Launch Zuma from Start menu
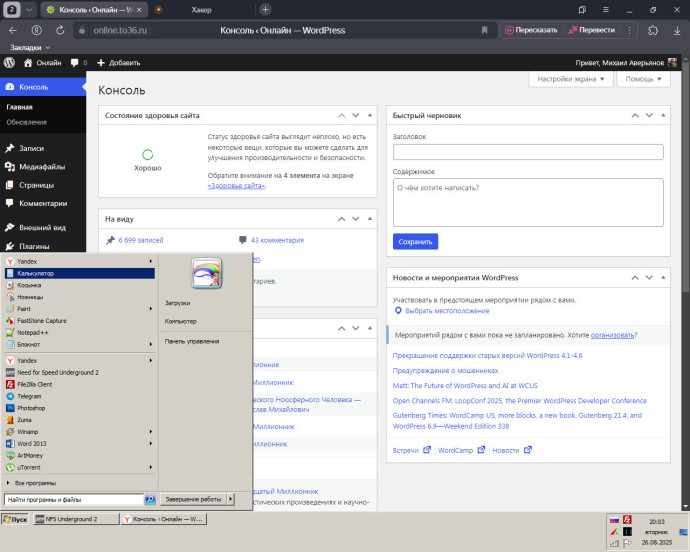The width and height of the screenshot is (690, 552). click(80, 420)
